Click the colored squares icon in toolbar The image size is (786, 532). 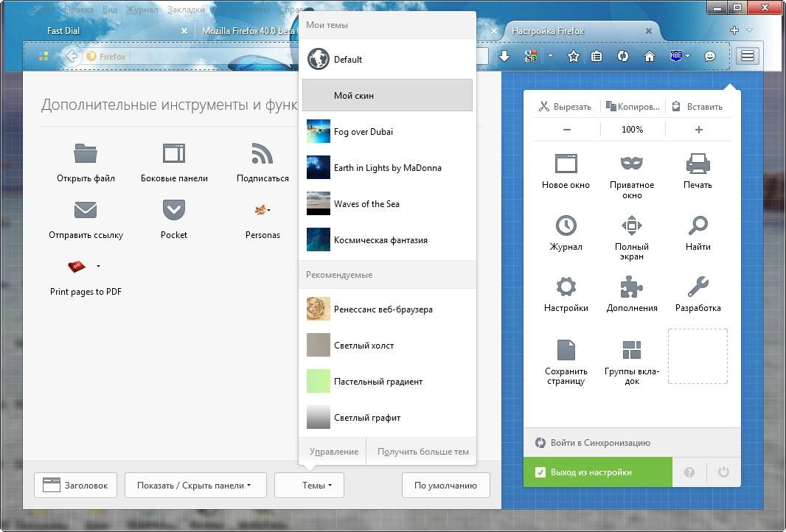[44, 56]
